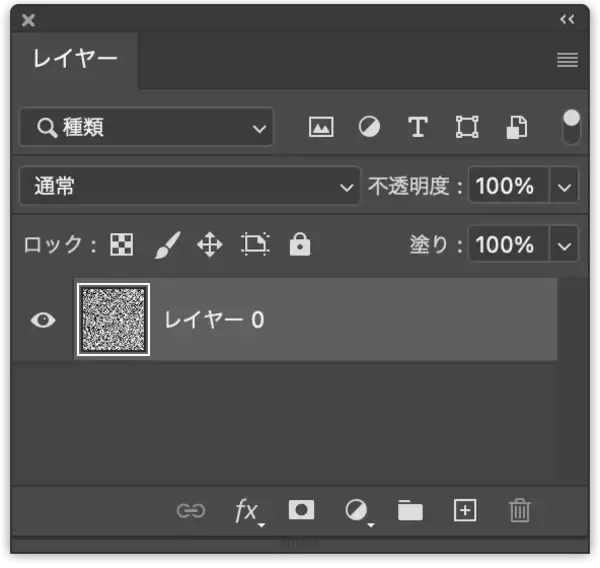Expand the 不透明度 opacity slider arrow
The image size is (600, 568).
[564, 186]
